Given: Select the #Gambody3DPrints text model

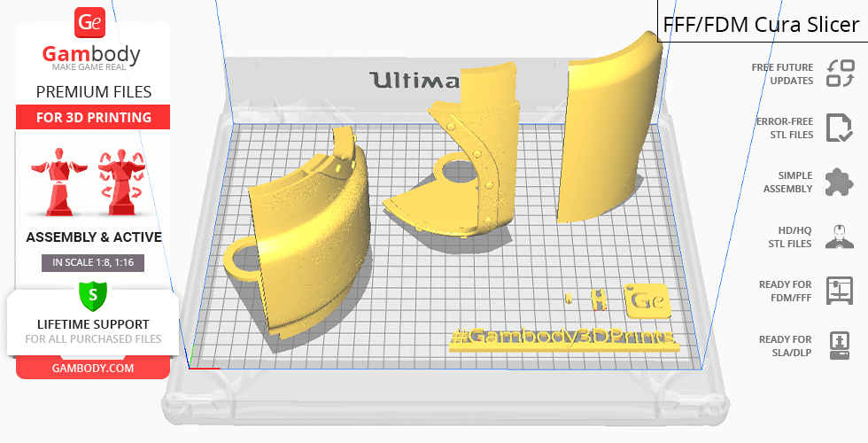Looking at the screenshot, I should pos(563,338).
